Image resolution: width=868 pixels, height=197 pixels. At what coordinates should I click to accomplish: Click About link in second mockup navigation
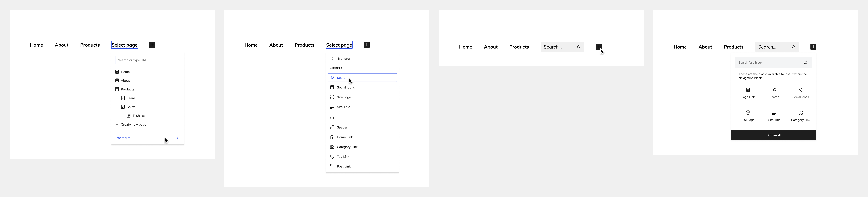point(276,45)
